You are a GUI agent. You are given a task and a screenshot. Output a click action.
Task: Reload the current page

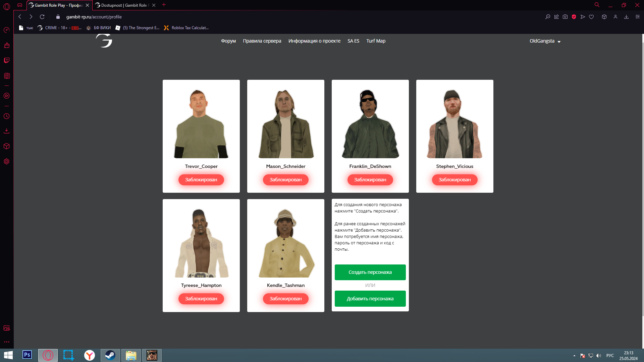click(x=42, y=17)
